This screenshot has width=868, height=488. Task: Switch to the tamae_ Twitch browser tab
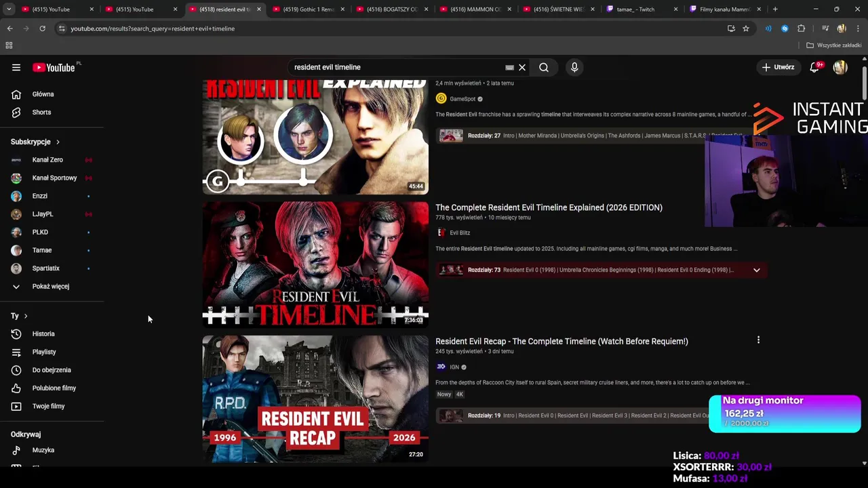point(642,9)
